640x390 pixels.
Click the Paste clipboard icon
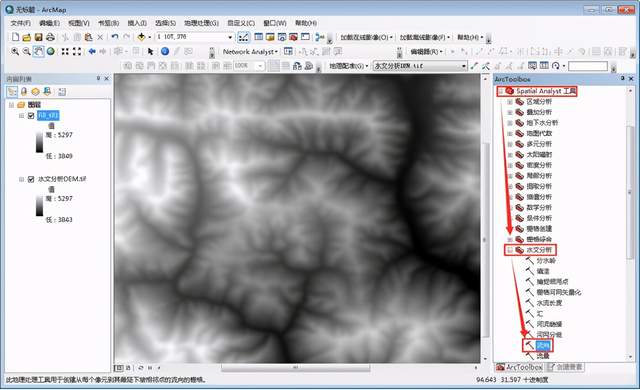[88, 37]
